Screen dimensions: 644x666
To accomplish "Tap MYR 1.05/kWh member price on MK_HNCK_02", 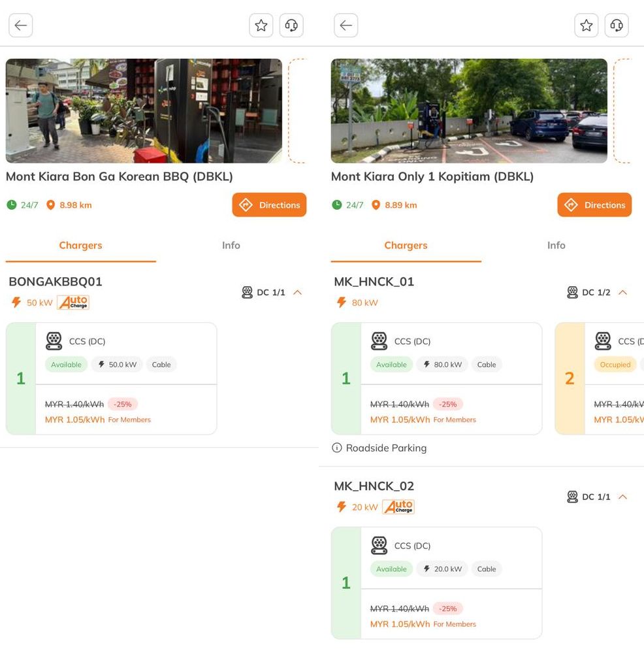I will pos(400,624).
